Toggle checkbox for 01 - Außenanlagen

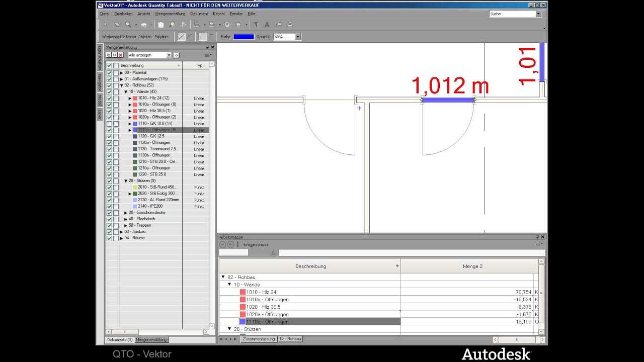pos(109,79)
